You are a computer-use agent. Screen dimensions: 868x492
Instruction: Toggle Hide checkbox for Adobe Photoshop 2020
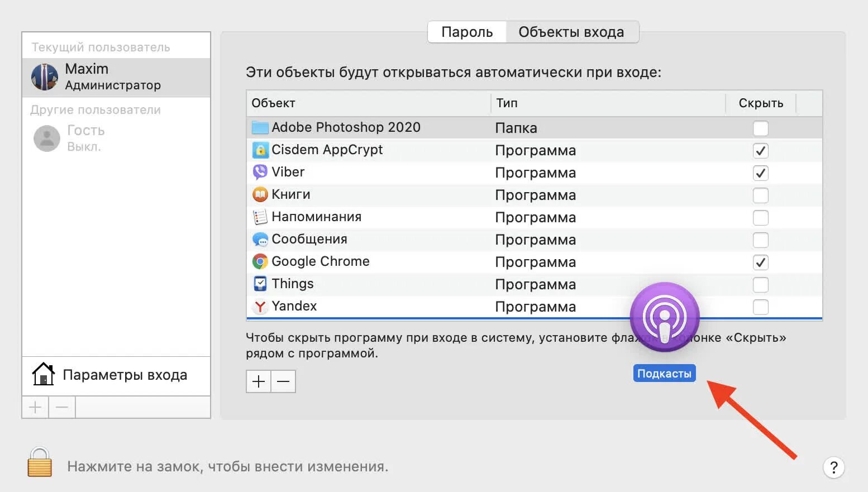(x=760, y=128)
